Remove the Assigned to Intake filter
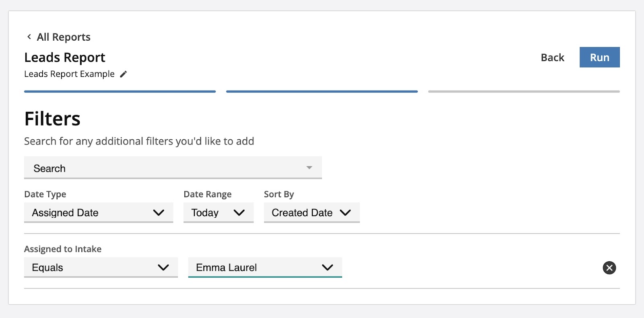644x318 pixels. click(x=609, y=268)
